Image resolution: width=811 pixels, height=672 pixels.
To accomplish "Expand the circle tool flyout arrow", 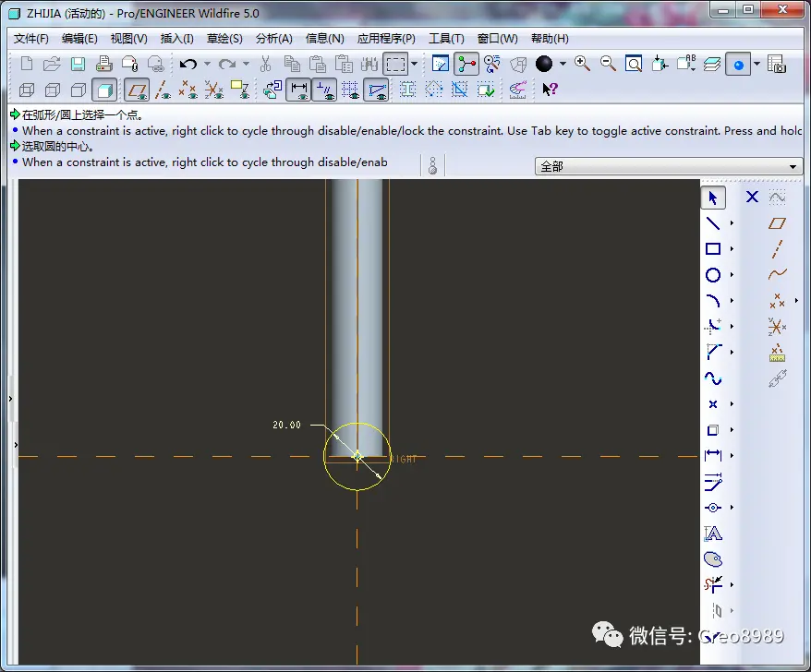I will 732,275.
